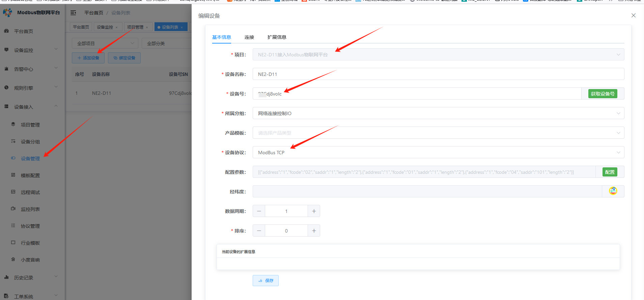Open the 产品模板 dropdown
644x300 pixels.
(x=438, y=133)
